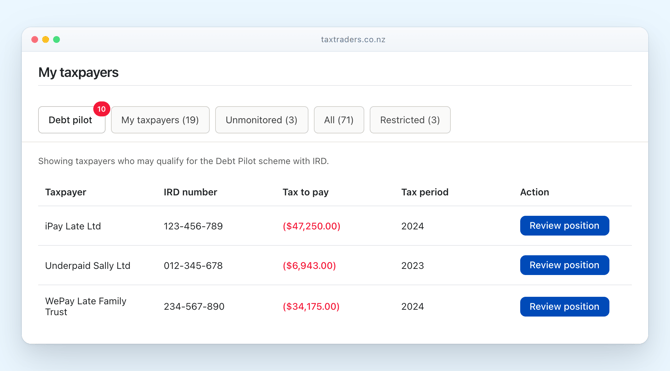Image resolution: width=670 pixels, height=371 pixels.
Task: Click the My taxpayers page heading
Action: click(79, 73)
